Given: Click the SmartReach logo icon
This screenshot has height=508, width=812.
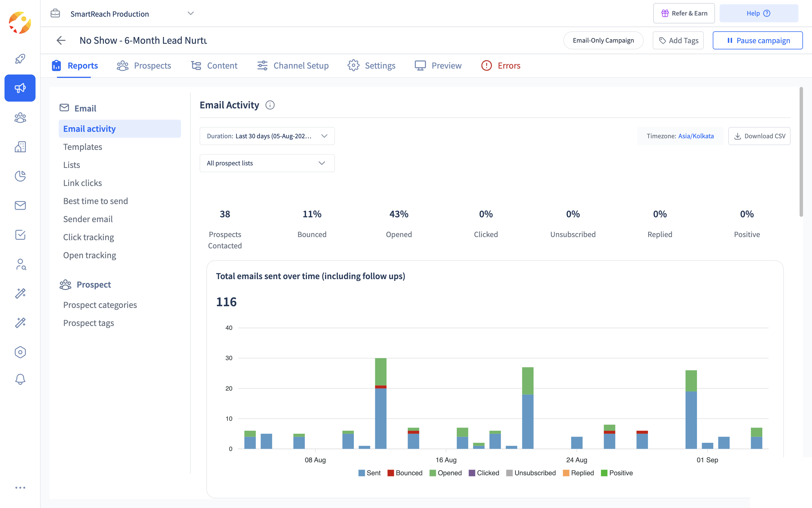Looking at the screenshot, I should click(20, 23).
